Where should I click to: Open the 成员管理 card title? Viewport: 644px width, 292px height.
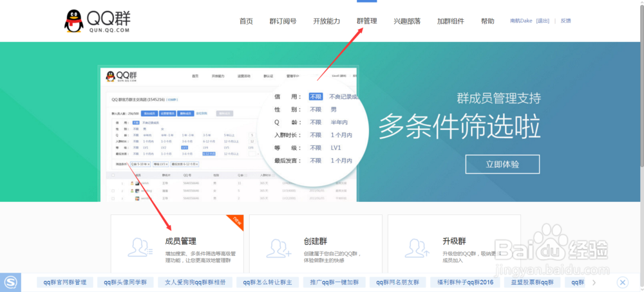[180, 241]
